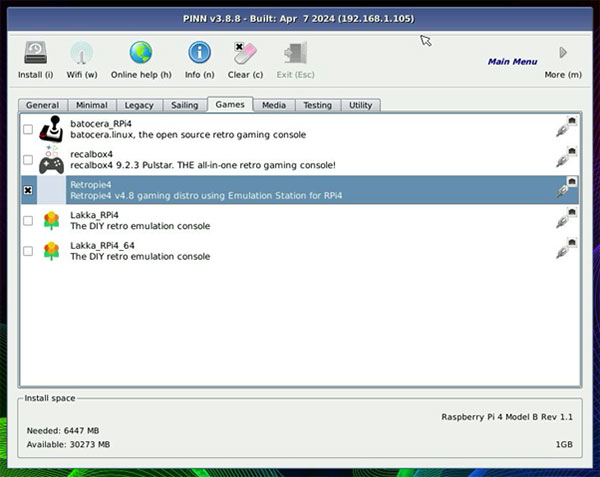Image resolution: width=600 pixels, height=477 pixels.
Task: Click the Install hard drive icon
Action: [35, 53]
